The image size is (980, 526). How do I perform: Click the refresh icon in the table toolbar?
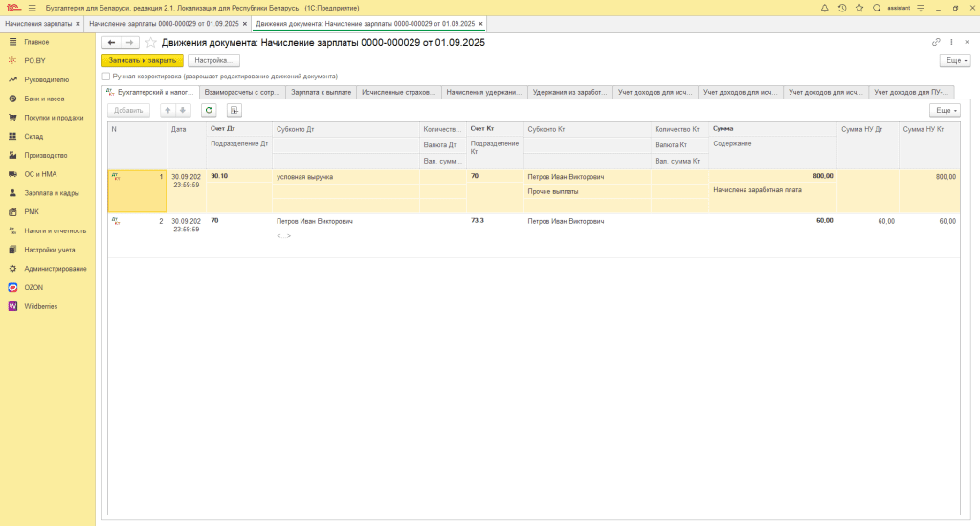pyautogui.click(x=209, y=110)
